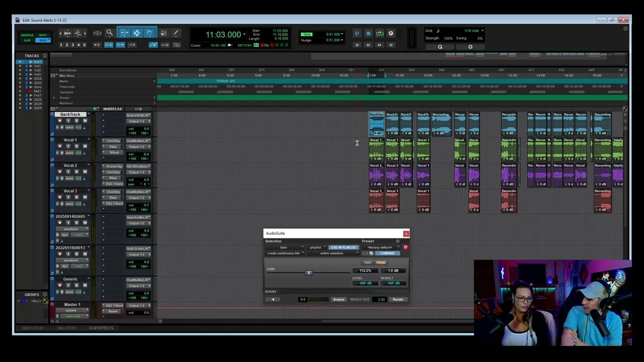
Task: Select the first BackTrack audio clip
Action: pyautogui.click(x=376, y=124)
